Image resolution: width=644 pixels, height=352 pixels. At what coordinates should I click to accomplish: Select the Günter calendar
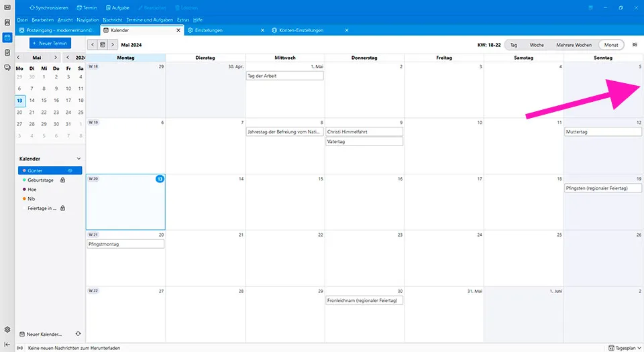(x=50, y=171)
